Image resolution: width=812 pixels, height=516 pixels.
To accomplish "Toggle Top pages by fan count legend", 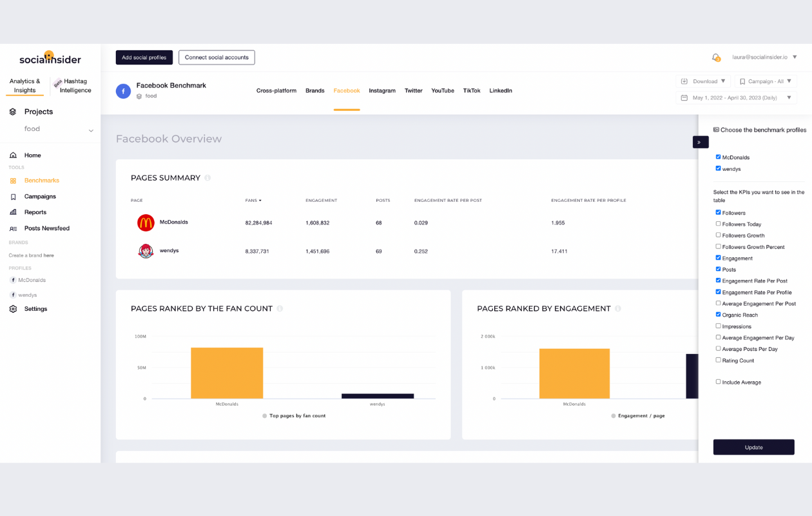I will [294, 416].
